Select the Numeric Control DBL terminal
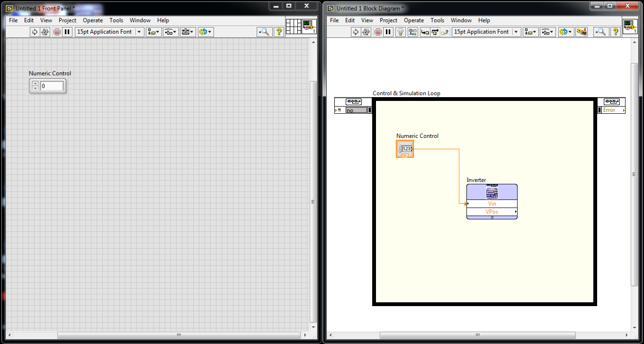The height and width of the screenshot is (344, 644). click(405, 149)
